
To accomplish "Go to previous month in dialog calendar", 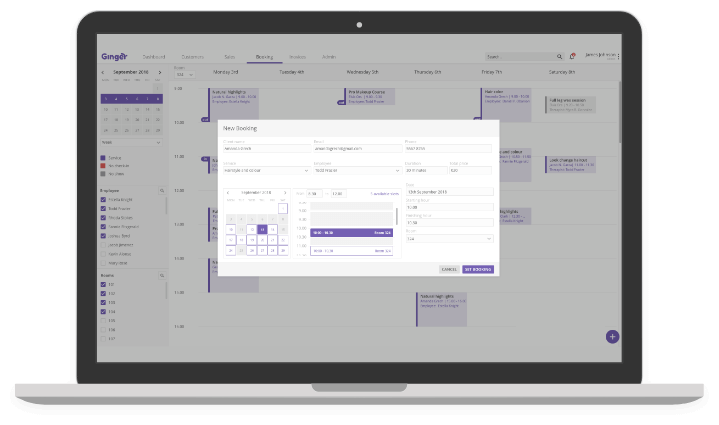I will point(228,193).
